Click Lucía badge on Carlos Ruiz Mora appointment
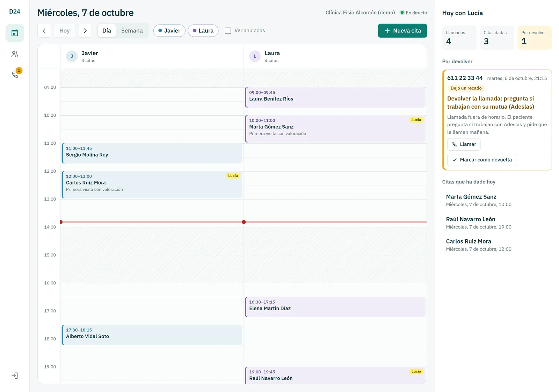Image resolution: width=559 pixels, height=392 pixels. (233, 176)
